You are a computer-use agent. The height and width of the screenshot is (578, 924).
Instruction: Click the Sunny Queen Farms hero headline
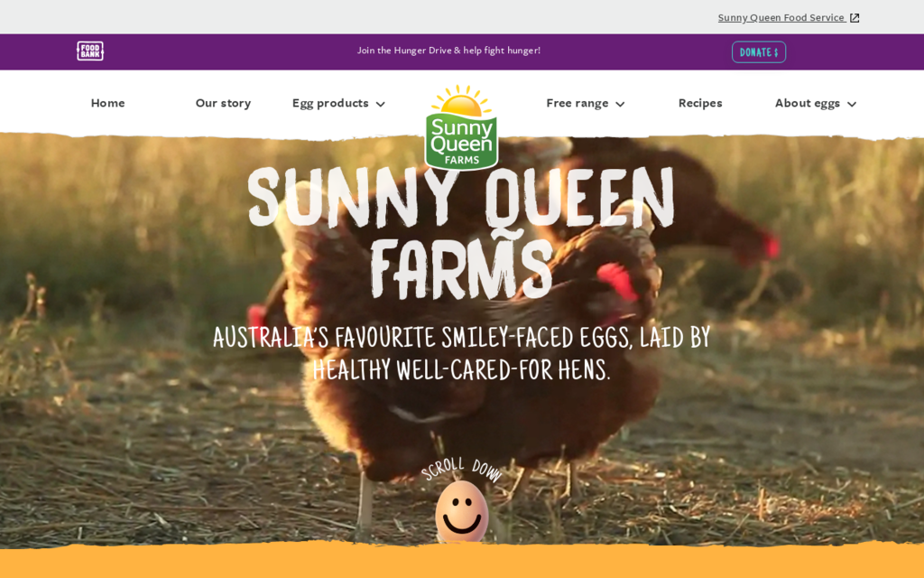(x=461, y=233)
